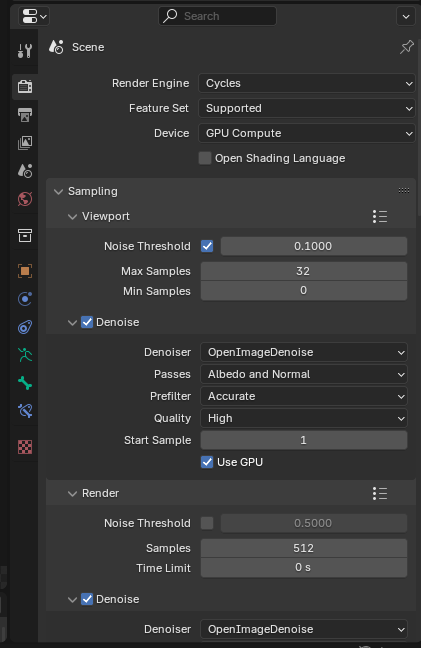Open the Tool properties tab
This screenshot has width=421, height=648.
coord(25,50)
